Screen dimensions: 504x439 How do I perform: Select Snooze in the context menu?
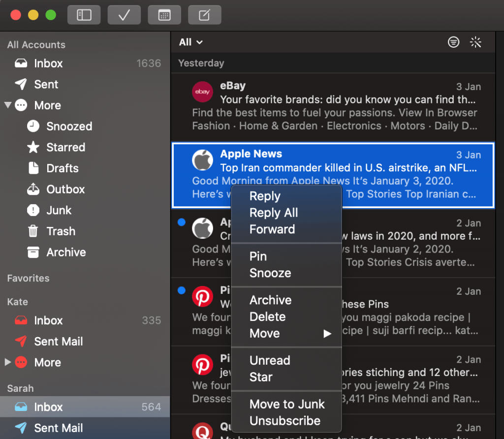[x=286, y=273]
